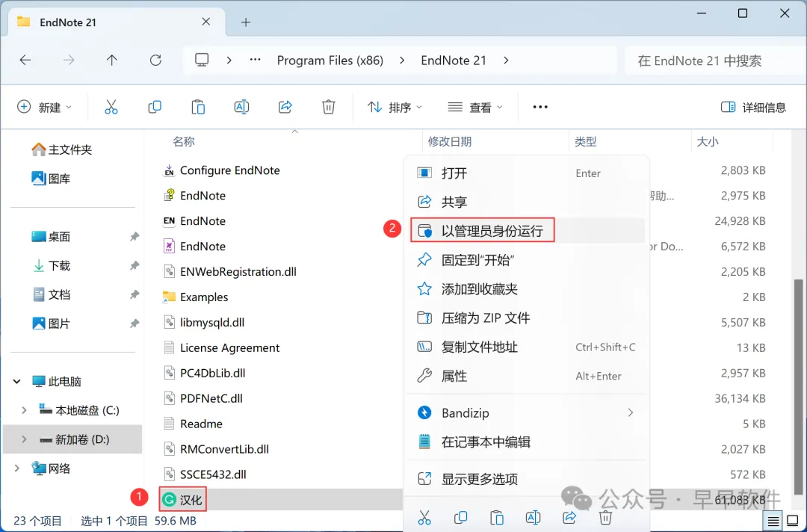
Task: Click the Rename icon in the top toolbar
Action: coord(241,107)
